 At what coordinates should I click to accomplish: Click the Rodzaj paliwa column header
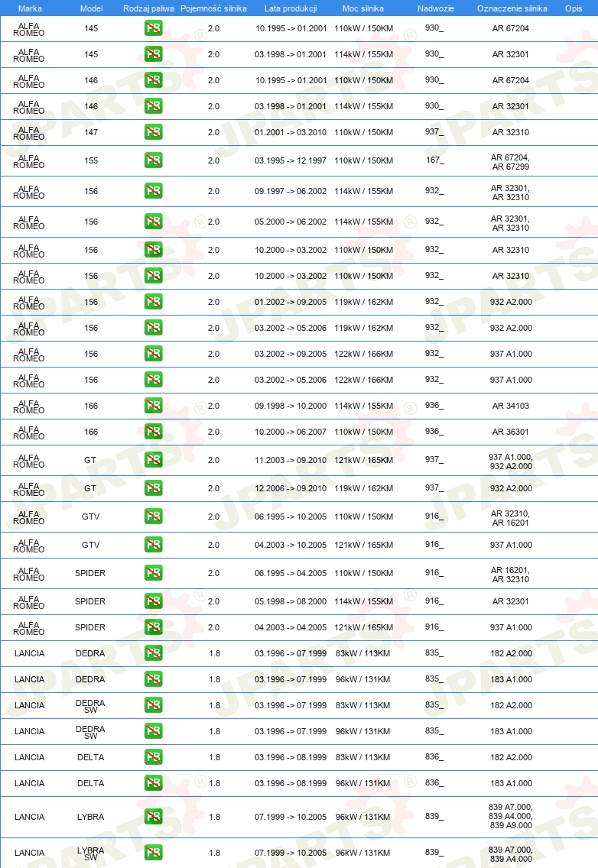(x=148, y=8)
